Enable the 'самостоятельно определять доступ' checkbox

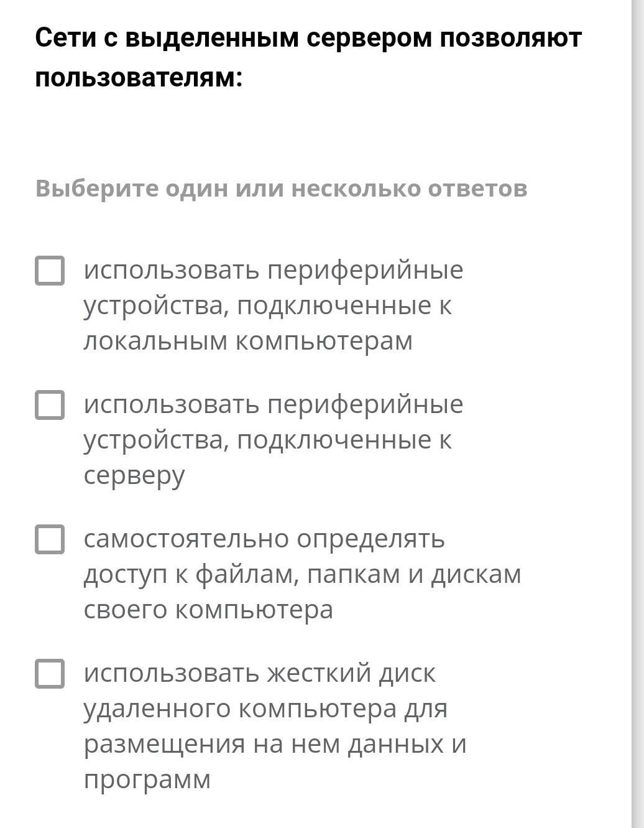tap(50, 539)
